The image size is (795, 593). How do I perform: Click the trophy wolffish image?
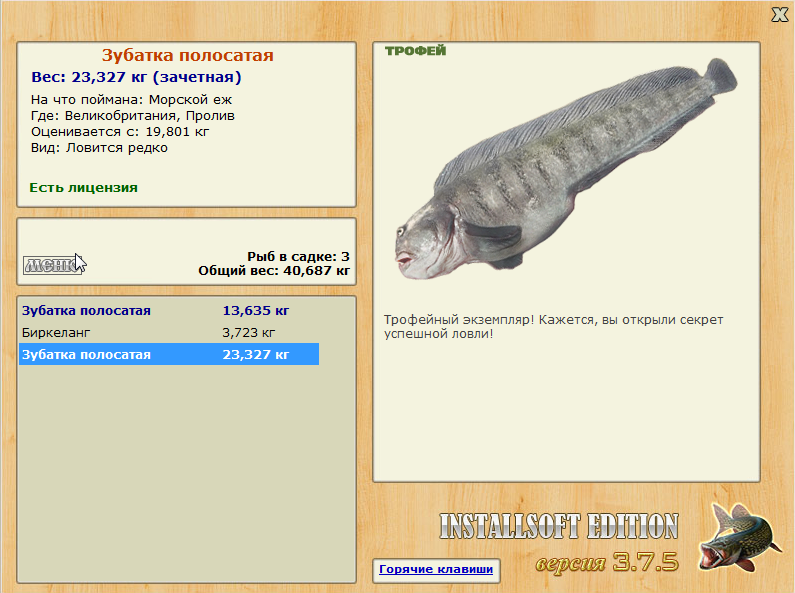[x=565, y=169]
